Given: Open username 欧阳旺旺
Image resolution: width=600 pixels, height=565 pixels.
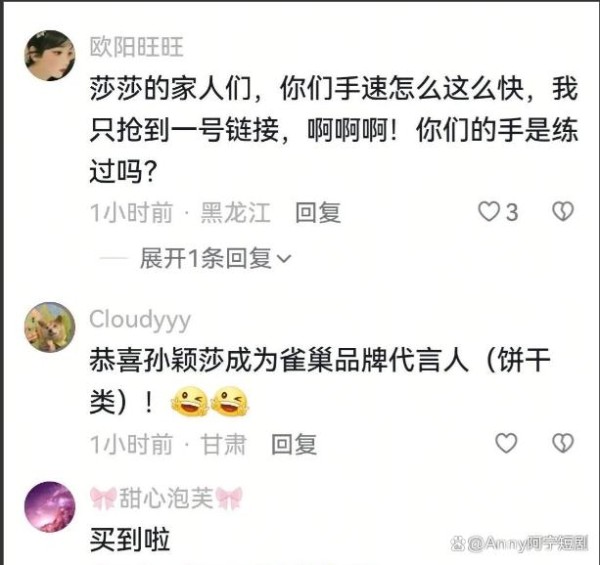Looking at the screenshot, I should point(137,47).
